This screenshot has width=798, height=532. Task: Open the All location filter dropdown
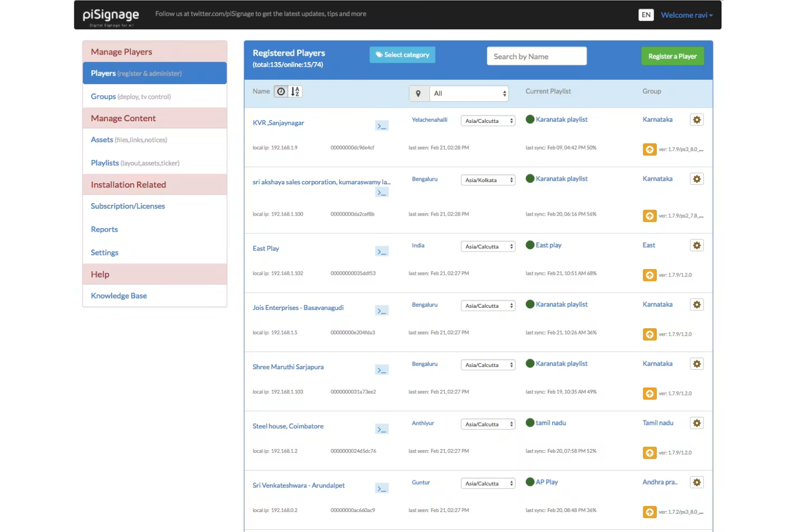click(469, 93)
